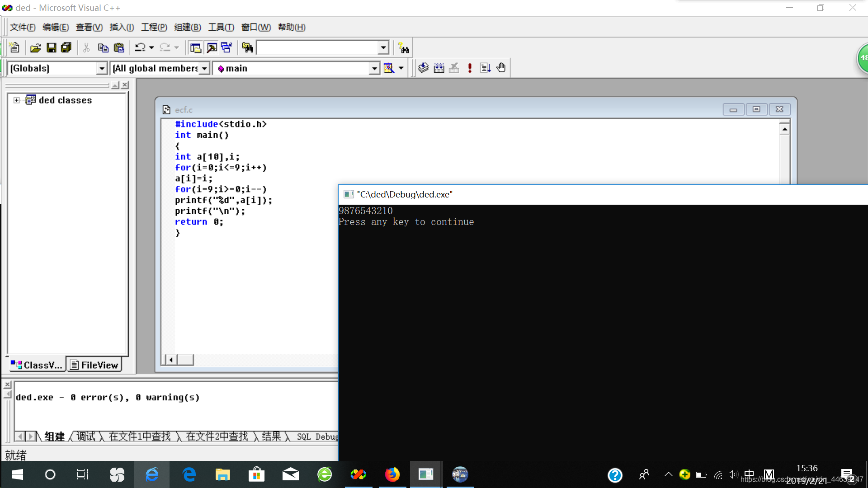Open the (Globals) class dropdown
Viewport: 868px width, 488px height.
[x=102, y=68]
